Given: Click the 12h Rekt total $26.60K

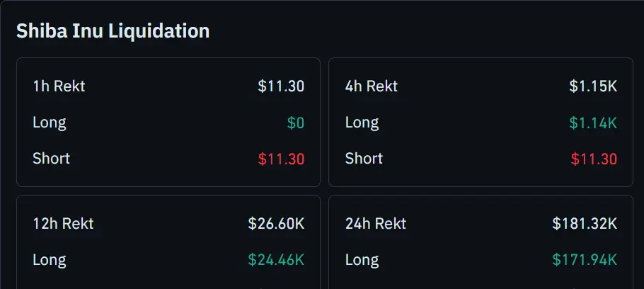Looking at the screenshot, I should click(x=277, y=224).
